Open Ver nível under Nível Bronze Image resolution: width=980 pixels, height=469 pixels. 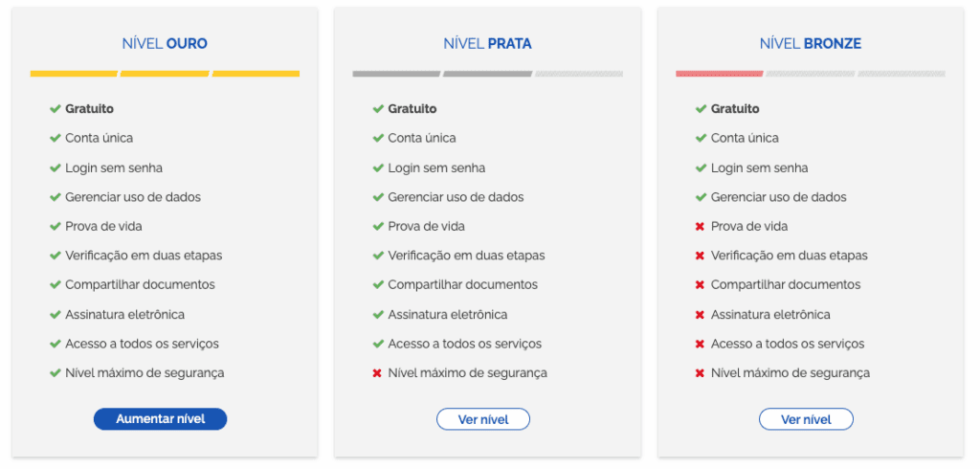806,419
